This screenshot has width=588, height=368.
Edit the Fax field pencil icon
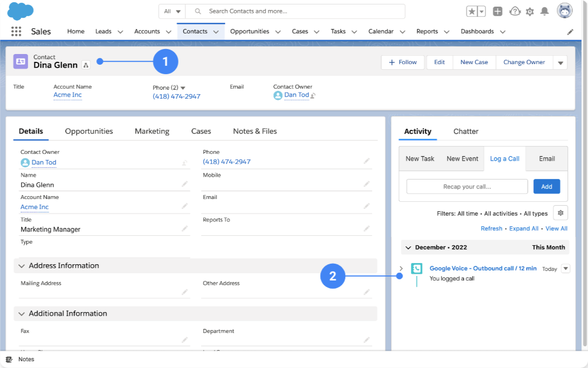[x=184, y=340]
